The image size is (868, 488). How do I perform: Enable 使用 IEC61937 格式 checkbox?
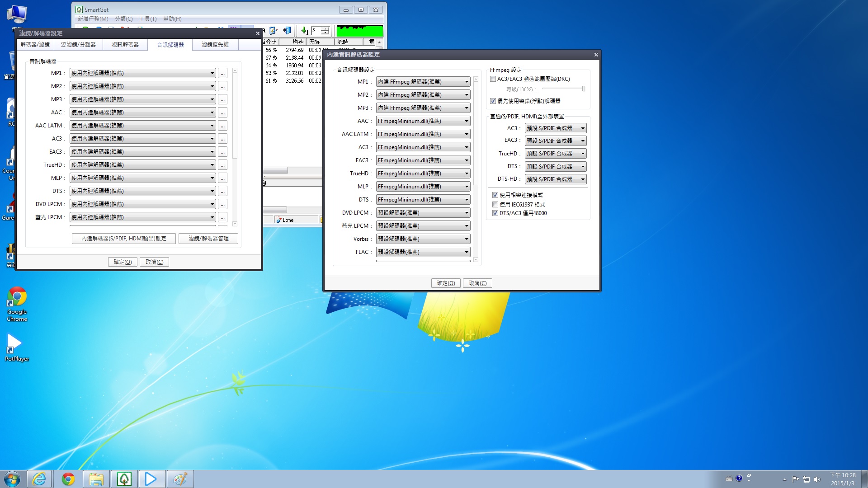click(495, 205)
